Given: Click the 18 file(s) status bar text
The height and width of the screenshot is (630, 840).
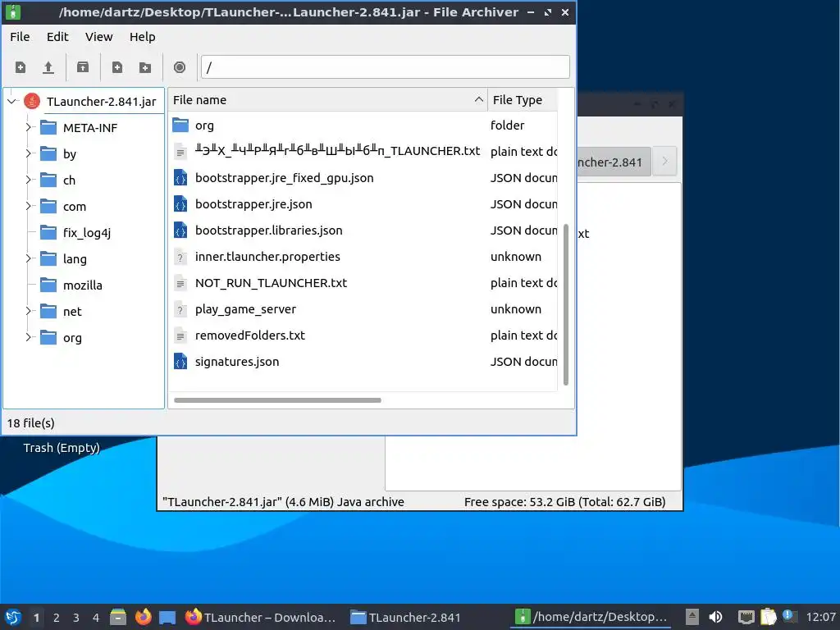Looking at the screenshot, I should pos(30,423).
